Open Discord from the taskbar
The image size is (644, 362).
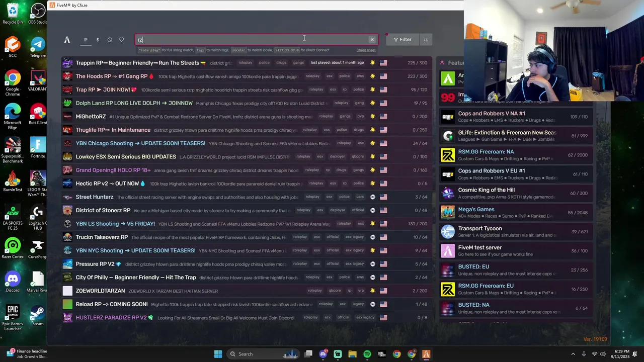coord(323,354)
